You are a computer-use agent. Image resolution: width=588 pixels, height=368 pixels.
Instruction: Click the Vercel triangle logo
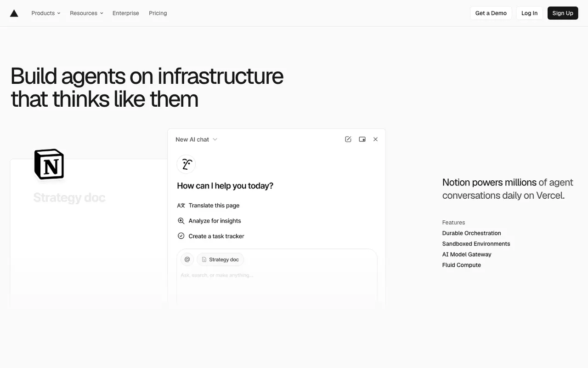(x=14, y=13)
